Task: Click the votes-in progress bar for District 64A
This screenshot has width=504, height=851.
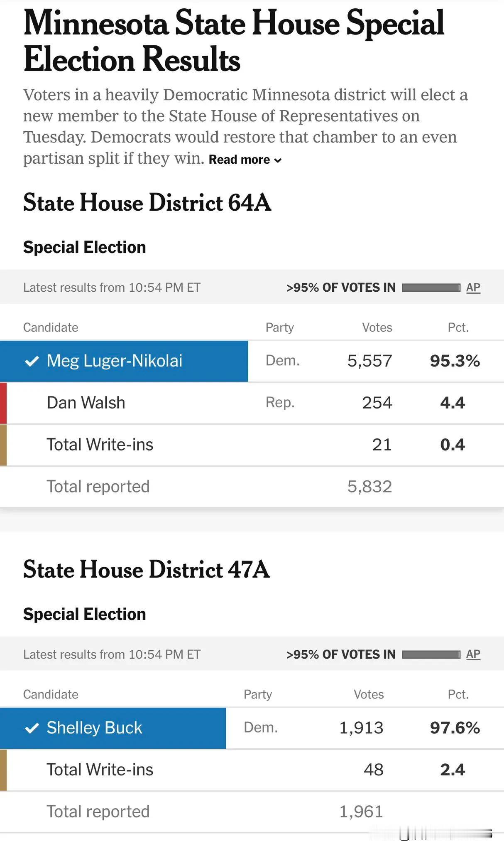Action: click(x=431, y=288)
